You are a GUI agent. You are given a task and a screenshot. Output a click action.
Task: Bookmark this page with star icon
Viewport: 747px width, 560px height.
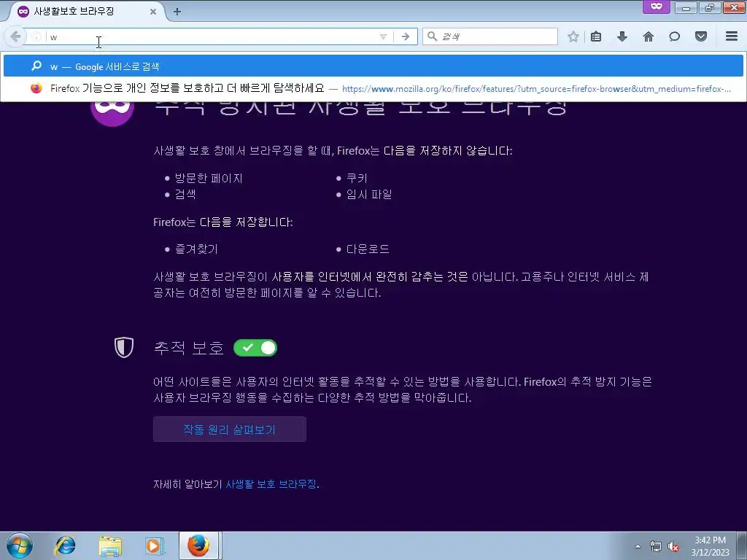[573, 36]
